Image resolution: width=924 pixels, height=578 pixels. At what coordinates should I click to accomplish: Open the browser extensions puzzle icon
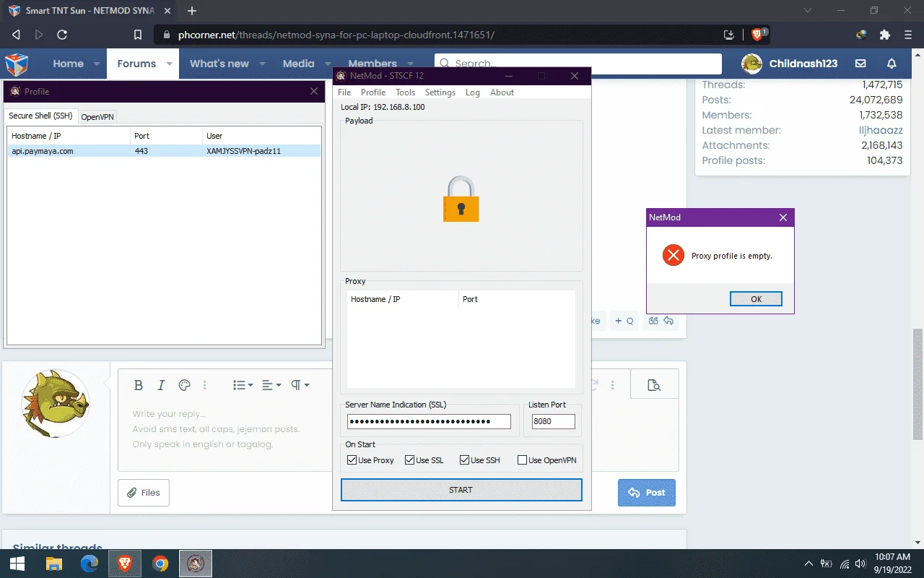click(x=884, y=35)
